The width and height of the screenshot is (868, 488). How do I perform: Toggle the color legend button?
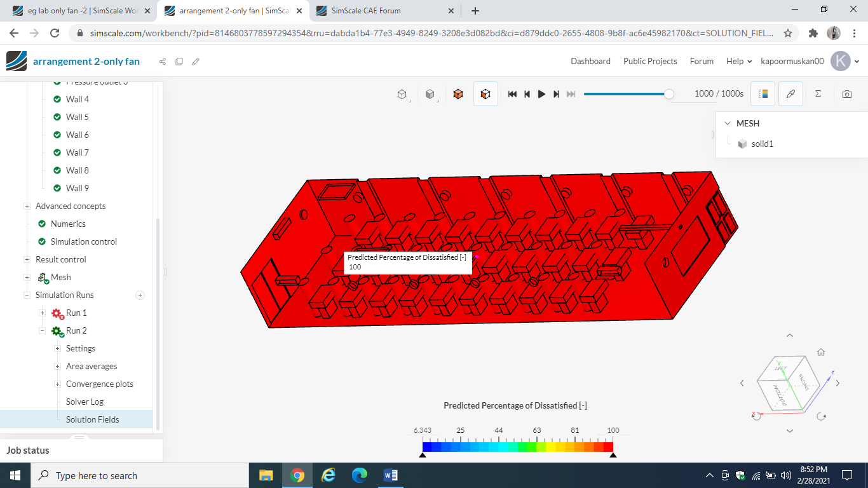point(763,94)
